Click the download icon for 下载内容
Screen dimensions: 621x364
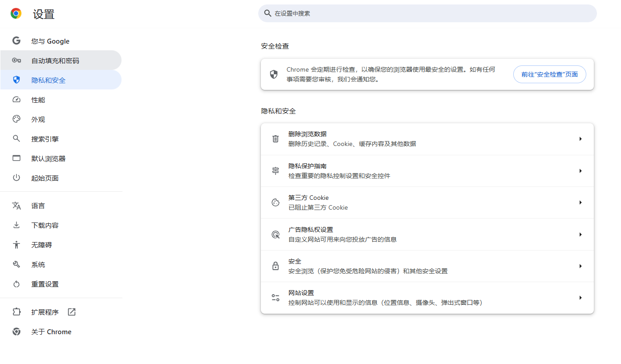16,225
